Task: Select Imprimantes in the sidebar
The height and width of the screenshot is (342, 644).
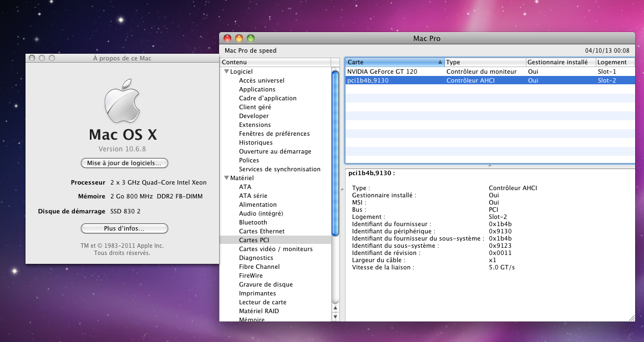Action: [257, 293]
